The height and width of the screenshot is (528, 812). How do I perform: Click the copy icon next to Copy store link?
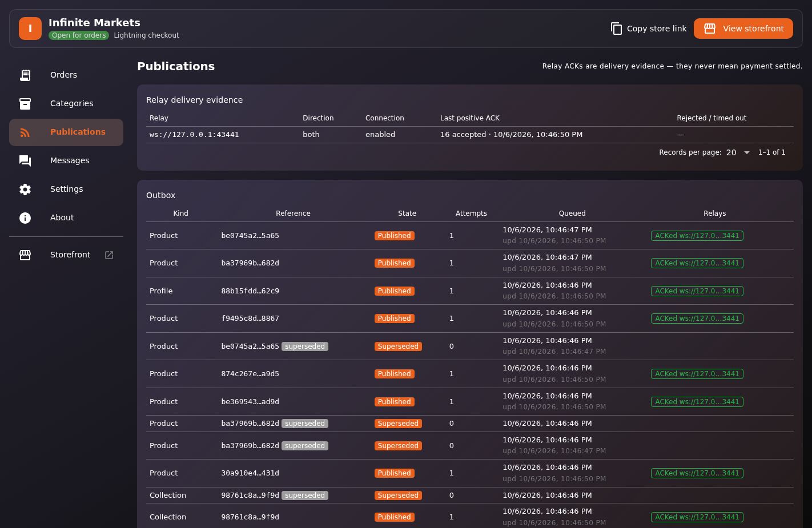point(616,29)
